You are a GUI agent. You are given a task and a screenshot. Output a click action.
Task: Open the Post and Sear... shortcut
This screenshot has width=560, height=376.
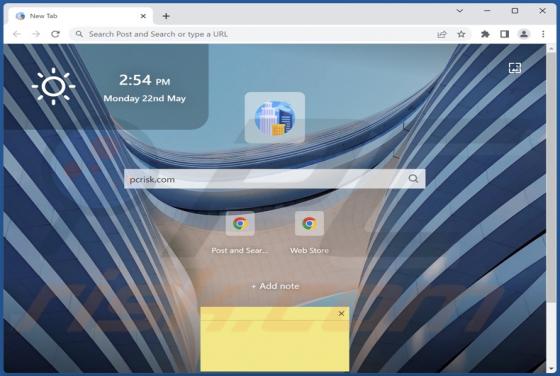tap(240, 232)
